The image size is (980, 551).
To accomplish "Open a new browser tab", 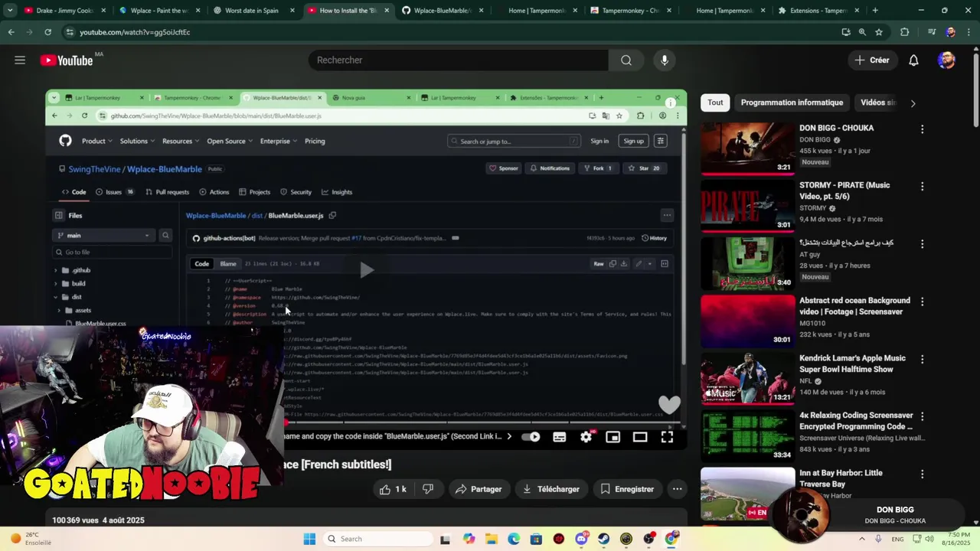I will [875, 11].
